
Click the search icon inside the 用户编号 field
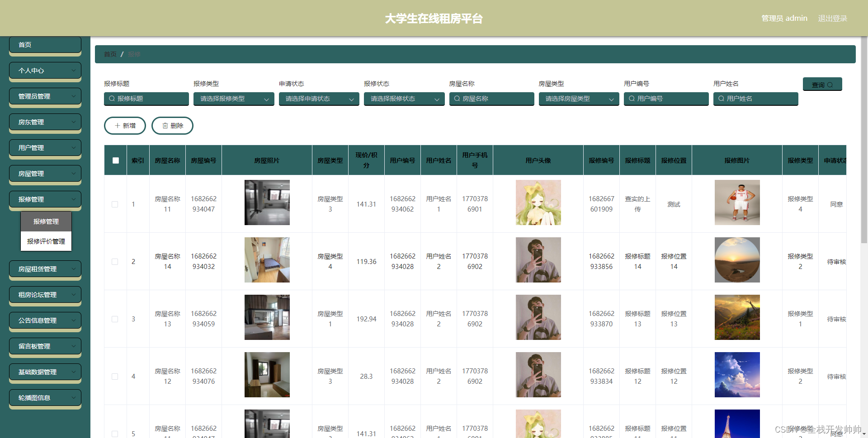pos(632,99)
